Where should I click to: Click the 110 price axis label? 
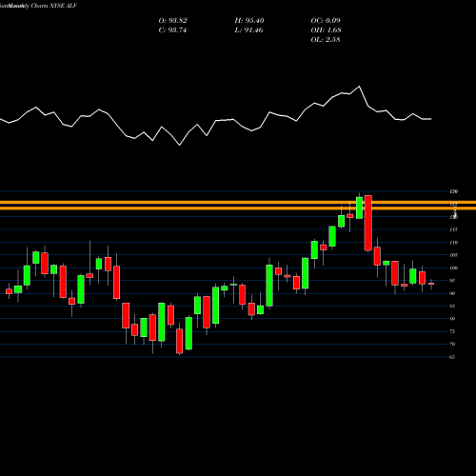point(454,243)
